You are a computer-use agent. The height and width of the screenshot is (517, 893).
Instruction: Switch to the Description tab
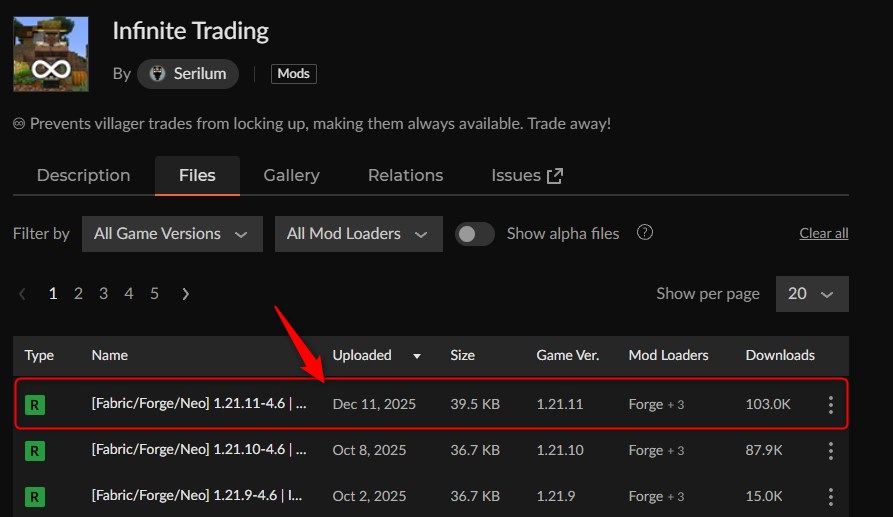[x=83, y=175]
